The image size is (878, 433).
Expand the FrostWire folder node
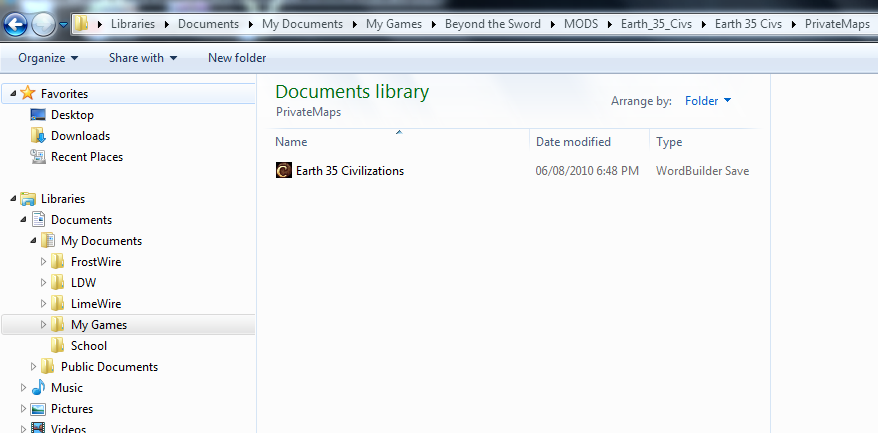43,262
